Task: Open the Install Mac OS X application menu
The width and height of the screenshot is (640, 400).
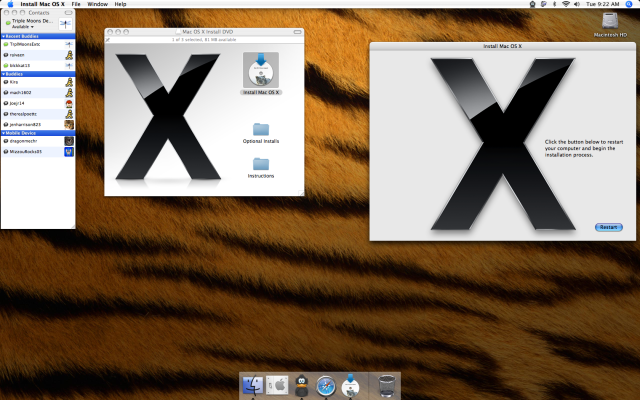Action: [42, 4]
